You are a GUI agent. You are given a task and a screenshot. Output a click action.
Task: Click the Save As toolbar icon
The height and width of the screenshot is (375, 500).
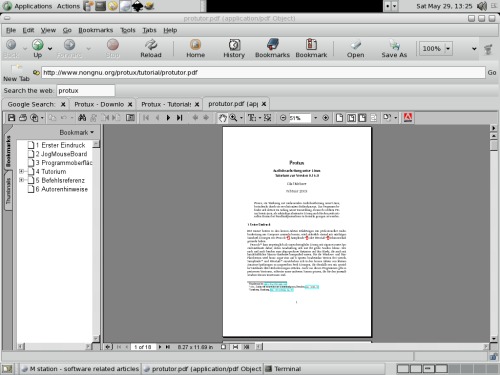[x=394, y=48]
